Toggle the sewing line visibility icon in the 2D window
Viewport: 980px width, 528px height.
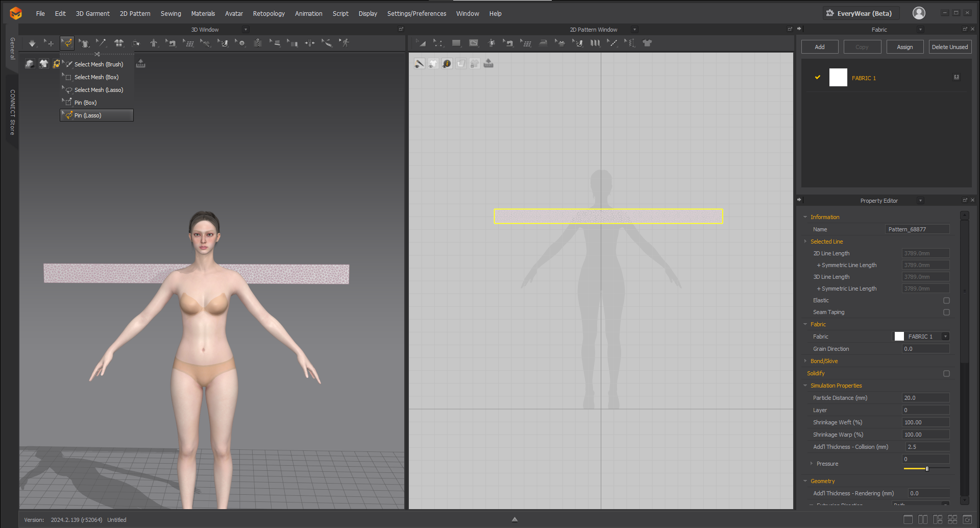pos(419,64)
